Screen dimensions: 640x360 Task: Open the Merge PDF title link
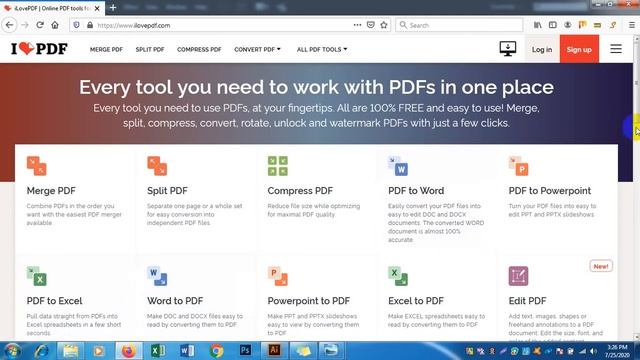coord(51,191)
